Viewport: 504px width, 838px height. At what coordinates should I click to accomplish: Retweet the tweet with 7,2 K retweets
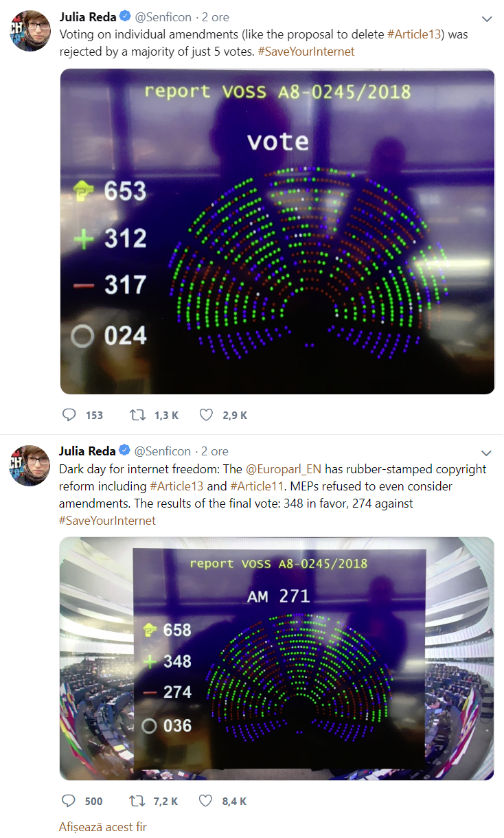(137, 801)
